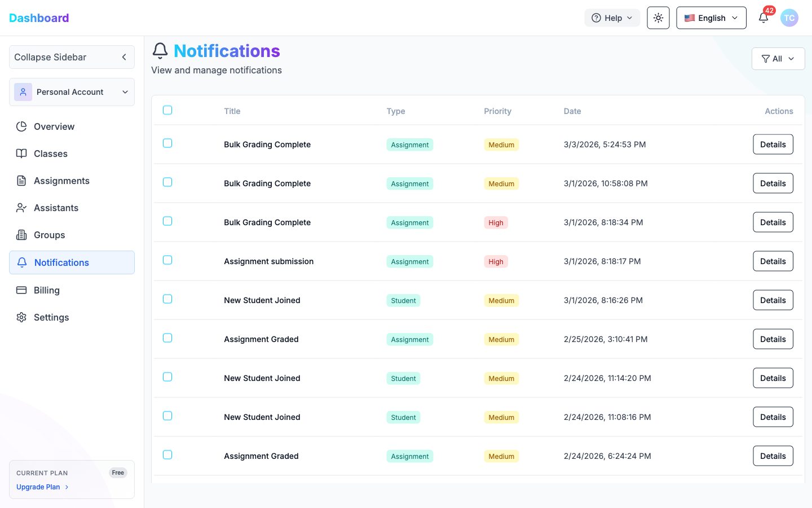Click the Classes book icon
Screen dimensions: 812x508
click(21, 154)
